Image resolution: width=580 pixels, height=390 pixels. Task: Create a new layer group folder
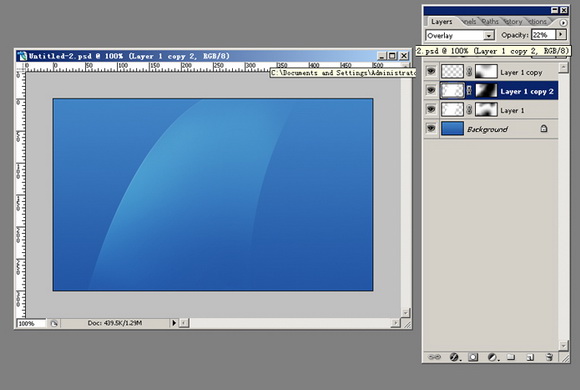[x=511, y=357]
